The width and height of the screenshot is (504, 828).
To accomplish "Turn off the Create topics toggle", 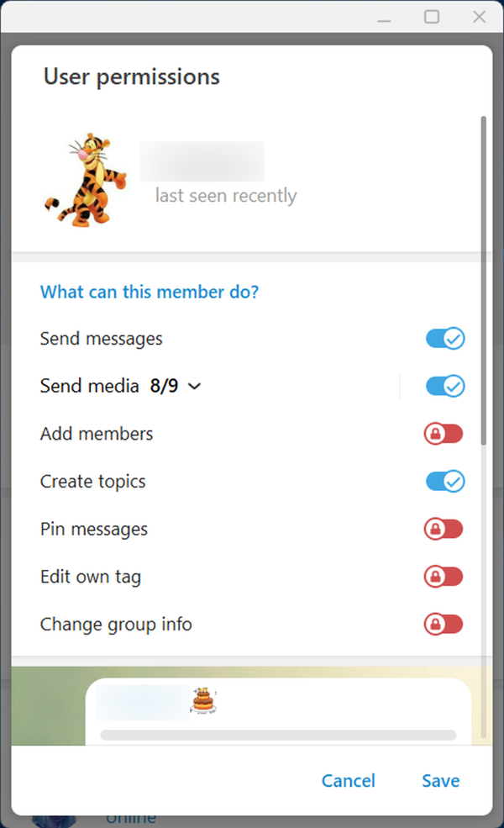I will point(444,482).
